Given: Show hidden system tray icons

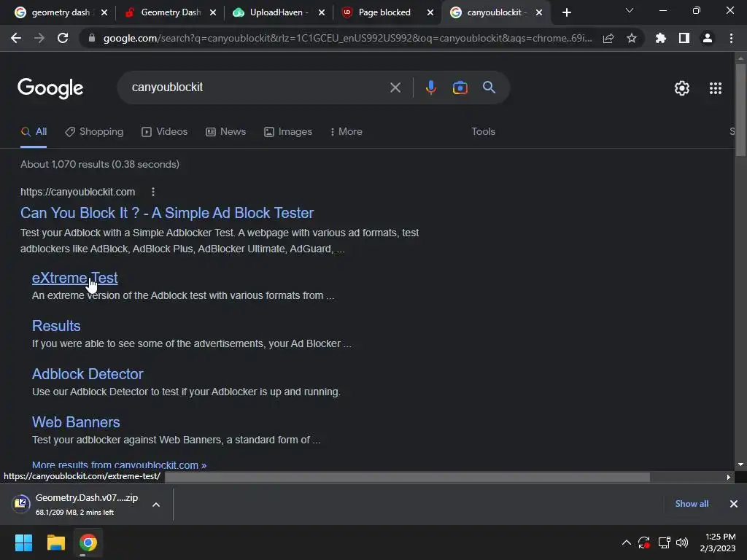Looking at the screenshot, I should coord(627,542).
